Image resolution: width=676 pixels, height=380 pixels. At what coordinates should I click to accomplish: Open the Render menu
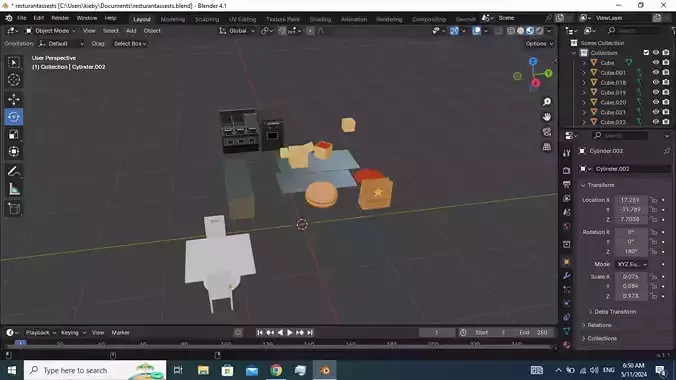[x=60, y=18]
